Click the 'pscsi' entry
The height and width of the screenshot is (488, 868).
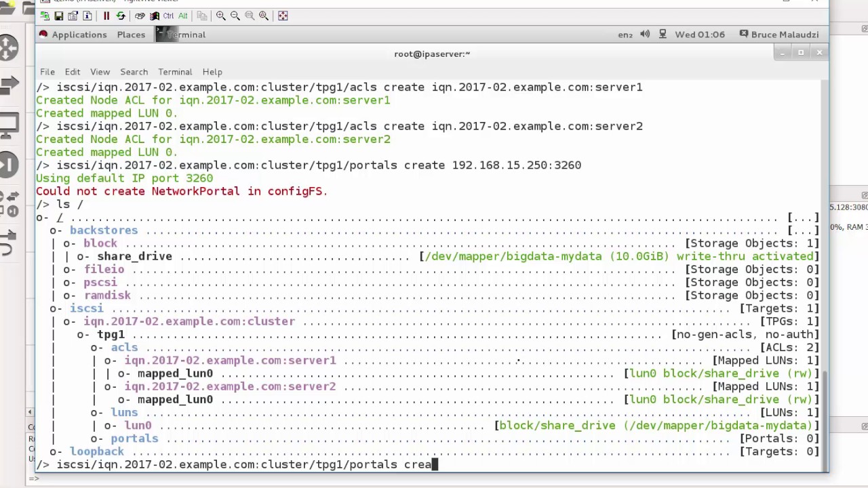[100, 283]
